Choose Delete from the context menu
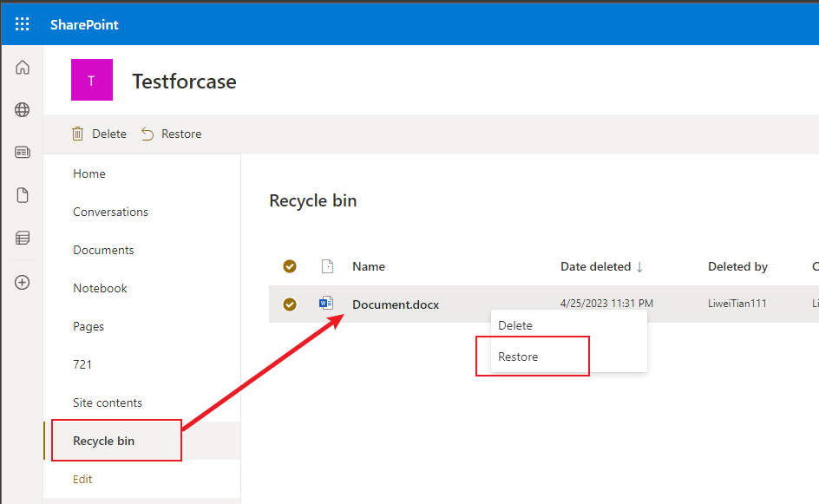Viewport: 819px width, 504px height. tap(569, 325)
